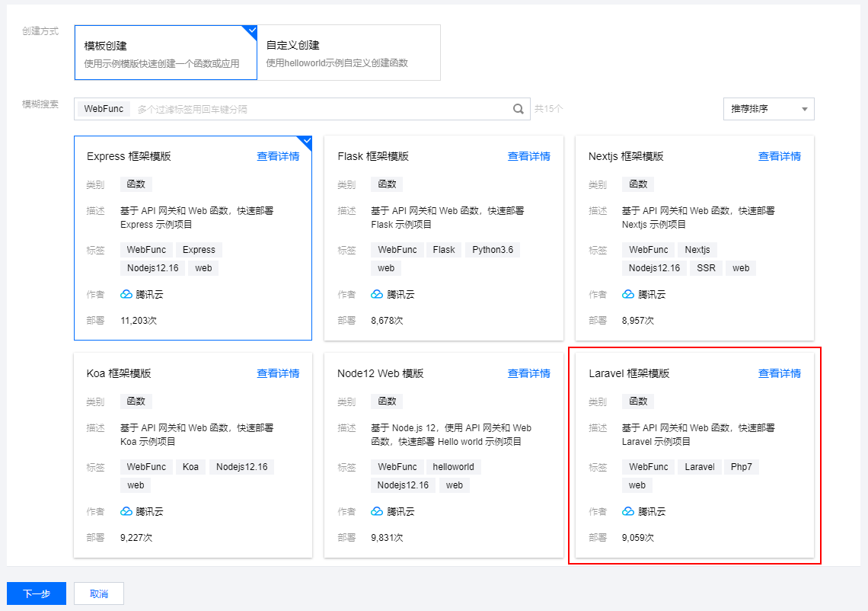Click the Tencent Cloud icon on Flask template card
This screenshot has width=868, height=611.
tap(376, 294)
